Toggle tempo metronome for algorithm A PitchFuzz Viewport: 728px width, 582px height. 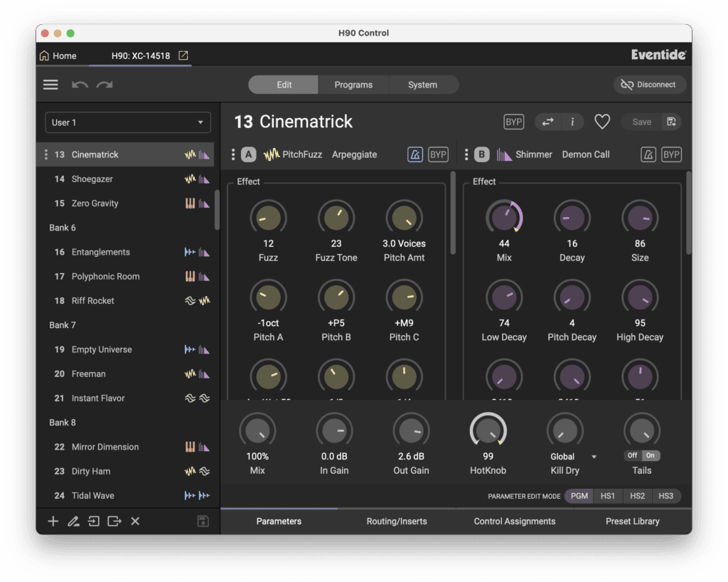(x=414, y=154)
